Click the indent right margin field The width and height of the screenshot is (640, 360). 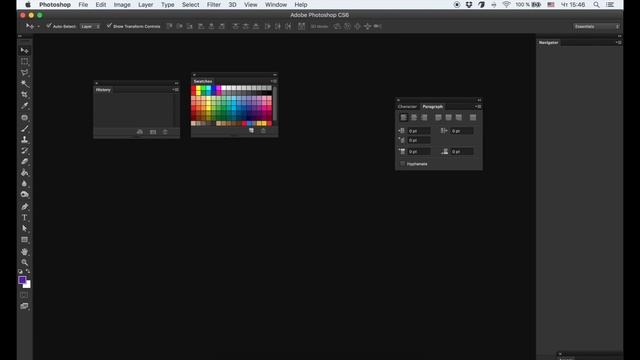point(462,131)
